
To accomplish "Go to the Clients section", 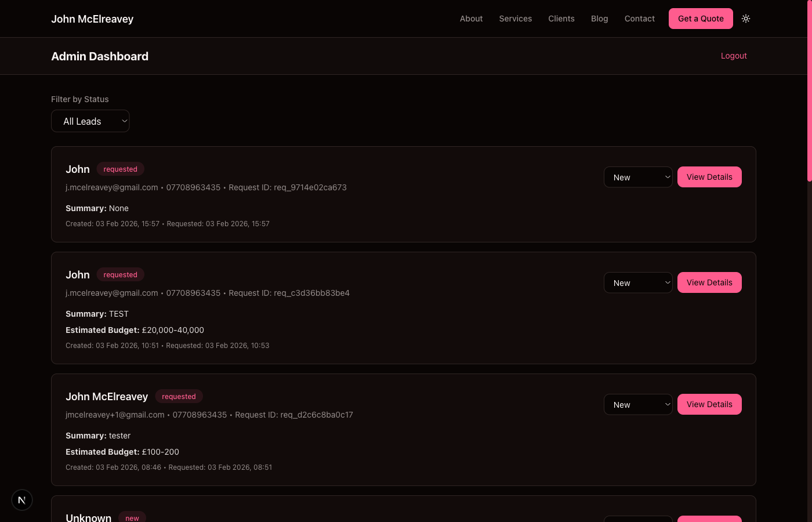I will [561, 19].
